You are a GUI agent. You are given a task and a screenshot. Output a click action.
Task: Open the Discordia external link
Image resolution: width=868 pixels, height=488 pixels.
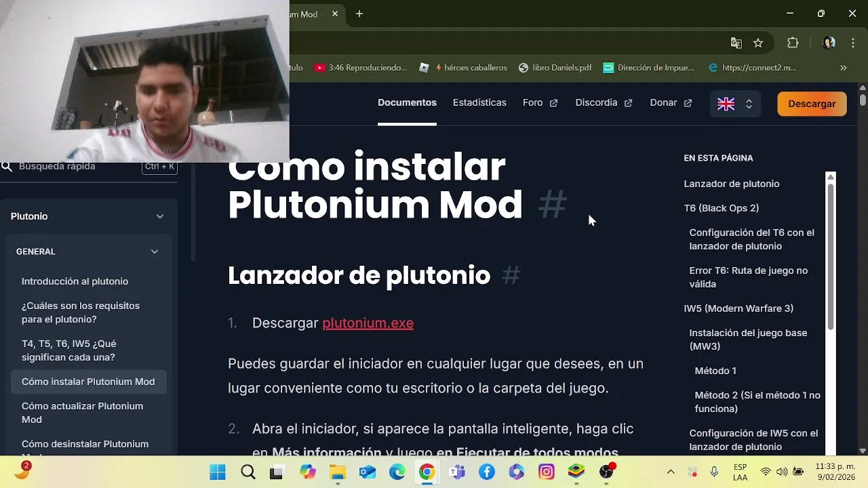coord(604,103)
